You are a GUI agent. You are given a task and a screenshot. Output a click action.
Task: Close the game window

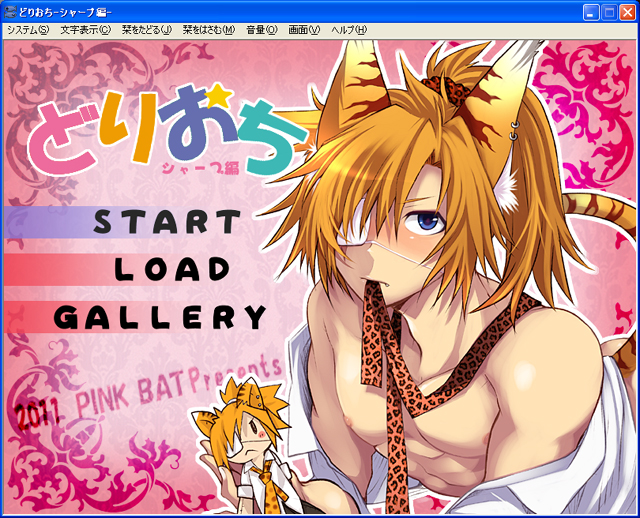(628, 13)
